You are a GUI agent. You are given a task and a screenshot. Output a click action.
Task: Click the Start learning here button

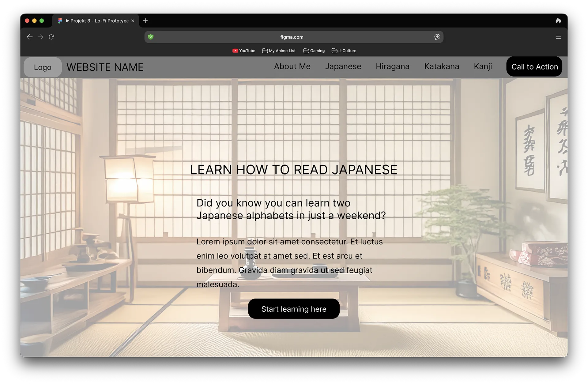(x=294, y=309)
